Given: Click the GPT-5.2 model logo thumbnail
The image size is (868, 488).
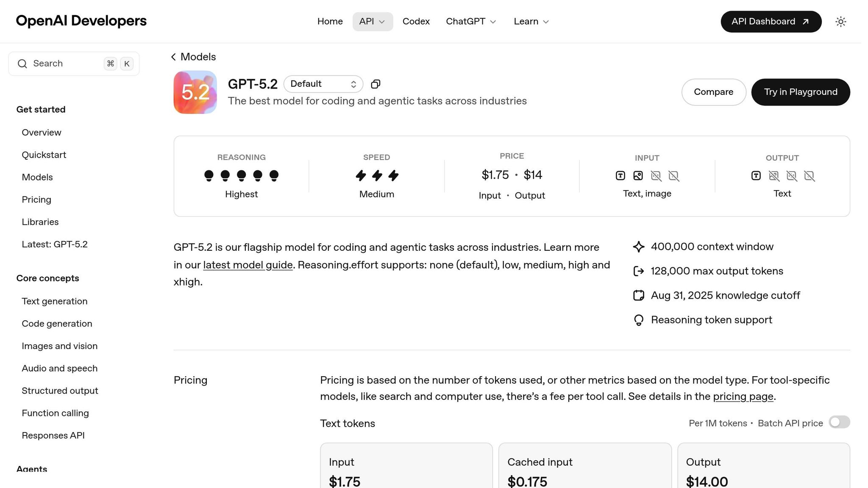Looking at the screenshot, I should pos(195,92).
